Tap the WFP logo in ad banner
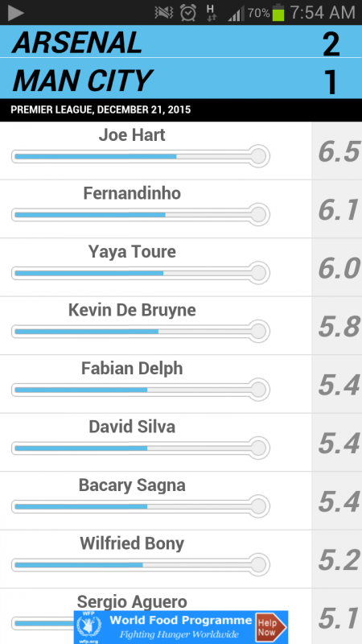 pyautogui.click(x=88, y=627)
